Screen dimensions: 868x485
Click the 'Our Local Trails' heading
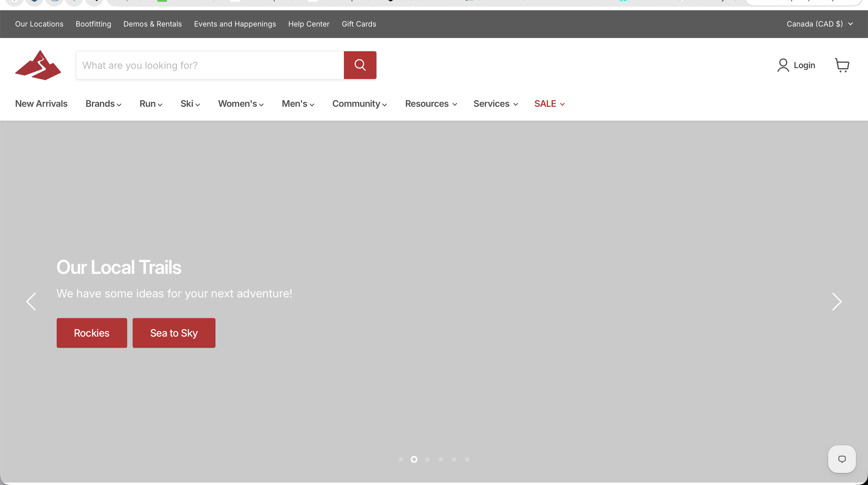[119, 267]
